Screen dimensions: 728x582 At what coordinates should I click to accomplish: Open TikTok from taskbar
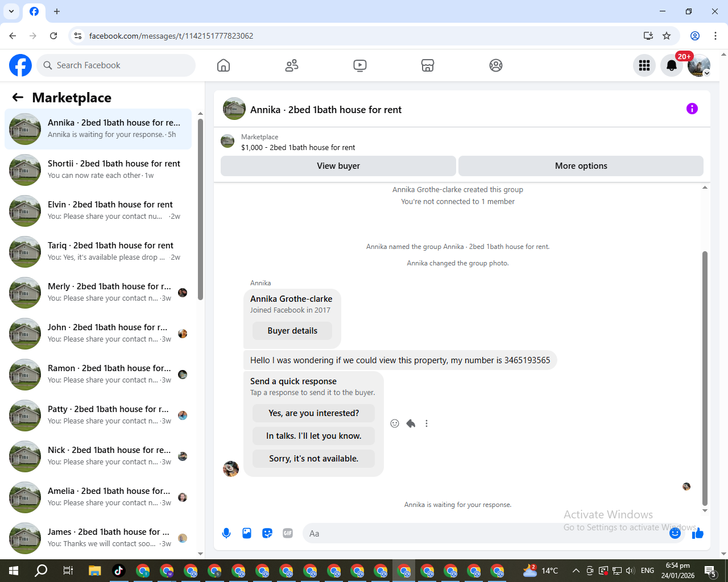pos(118,571)
